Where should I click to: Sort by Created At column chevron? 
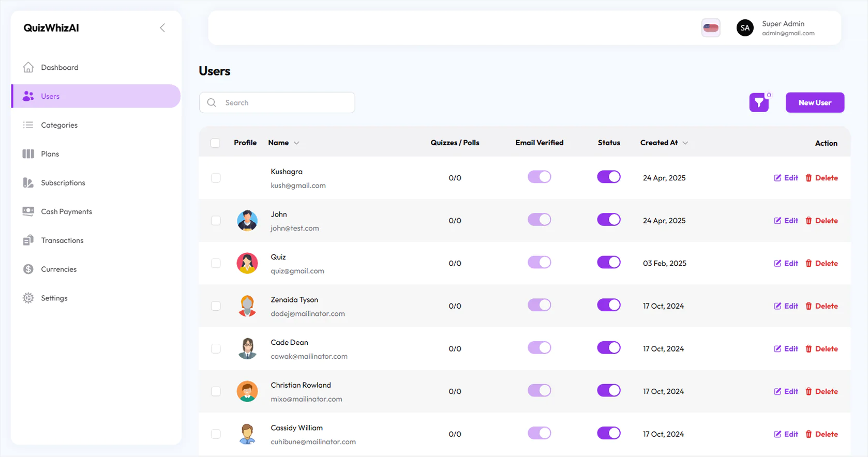(x=685, y=143)
